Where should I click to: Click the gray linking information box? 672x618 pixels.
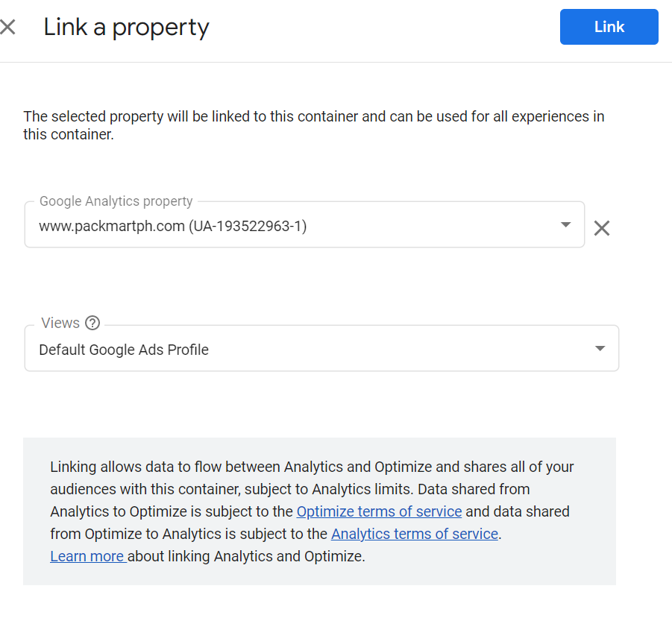(x=319, y=511)
